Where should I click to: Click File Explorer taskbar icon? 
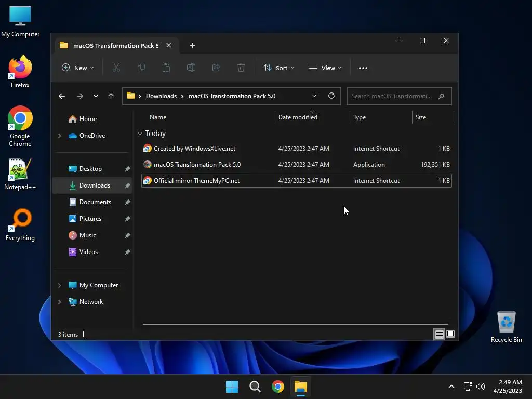301,387
